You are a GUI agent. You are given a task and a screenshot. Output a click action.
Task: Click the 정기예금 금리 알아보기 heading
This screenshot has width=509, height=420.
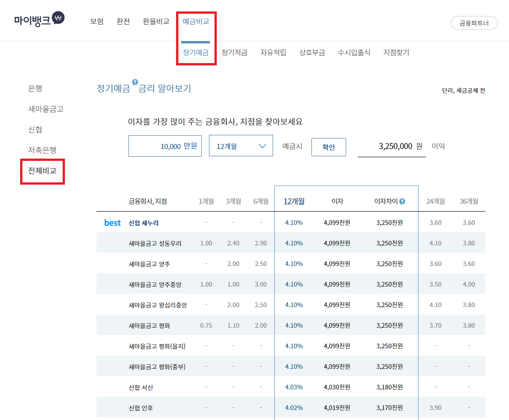point(144,88)
